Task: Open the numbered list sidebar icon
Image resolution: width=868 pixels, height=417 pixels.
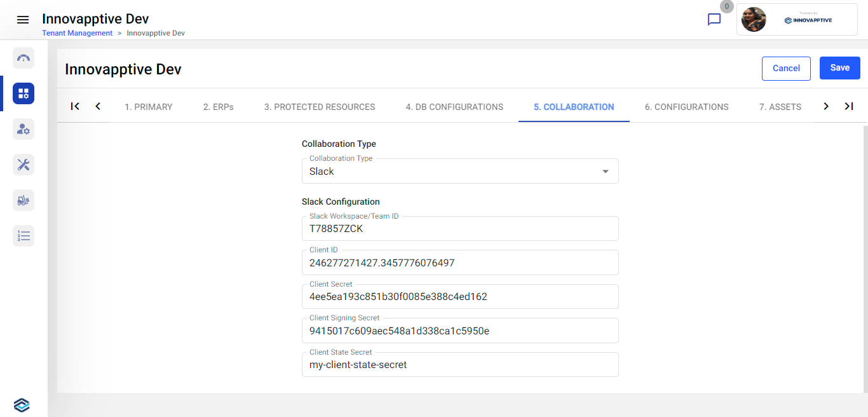Action: [x=24, y=236]
